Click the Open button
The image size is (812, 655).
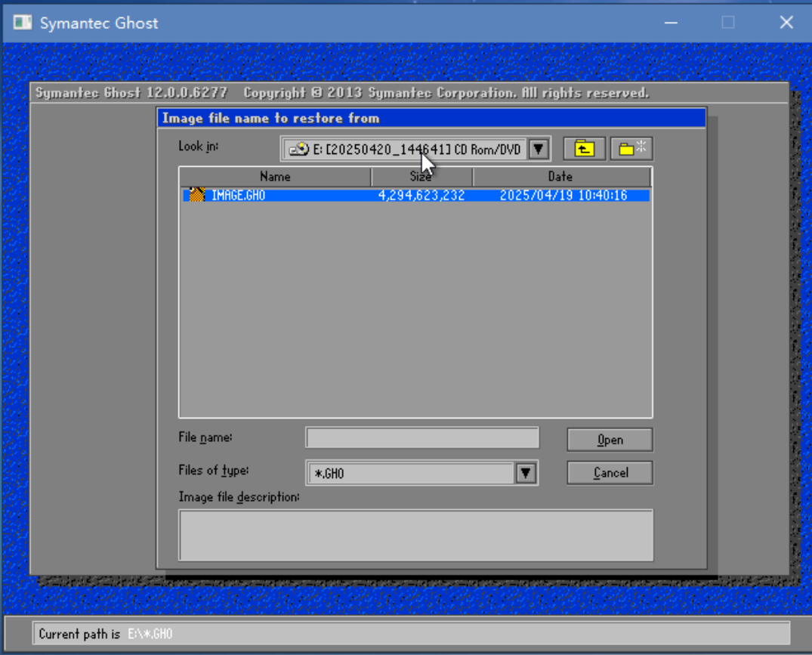pos(610,440)
